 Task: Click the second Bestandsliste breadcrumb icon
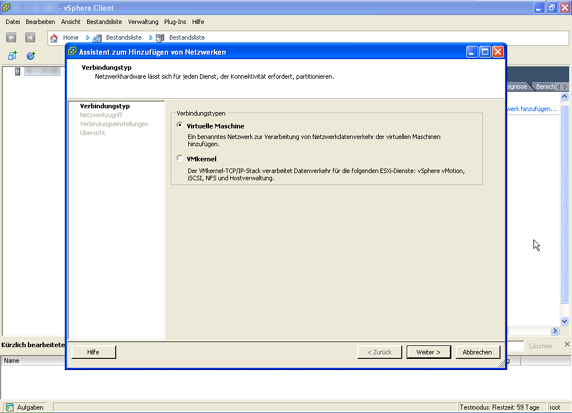160,38
